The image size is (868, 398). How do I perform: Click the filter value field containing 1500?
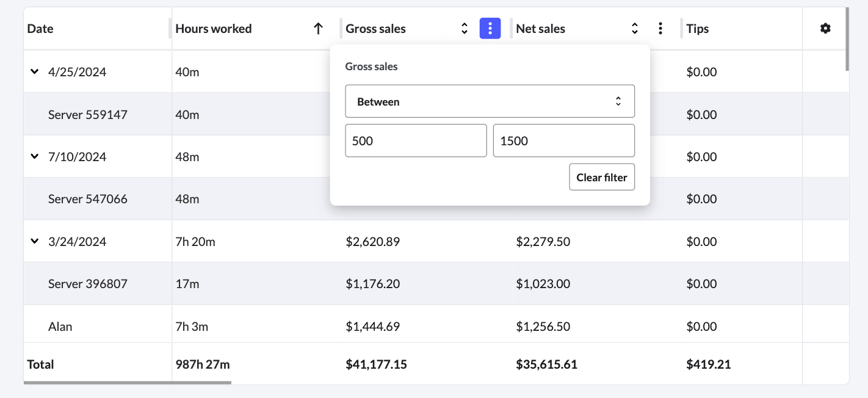[x=563, y=140]
